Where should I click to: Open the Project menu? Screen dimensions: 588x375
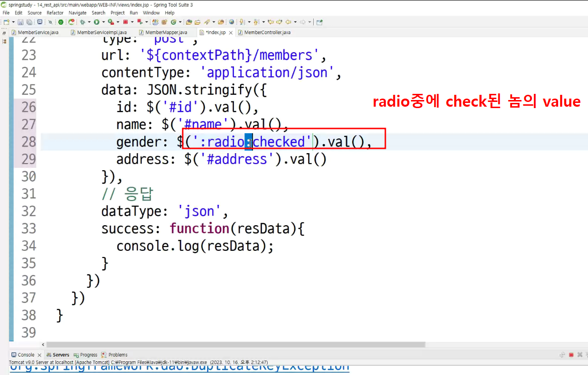tap(118, 13)
